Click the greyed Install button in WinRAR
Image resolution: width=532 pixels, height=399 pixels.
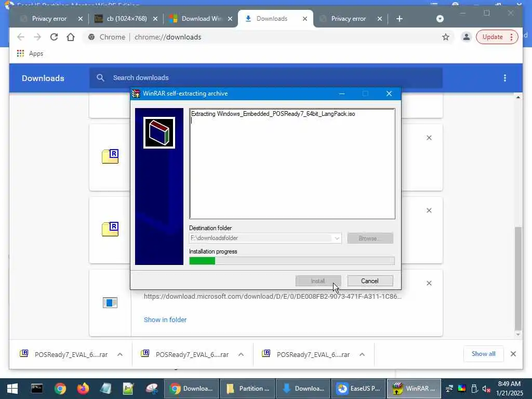tap(318, 281)
